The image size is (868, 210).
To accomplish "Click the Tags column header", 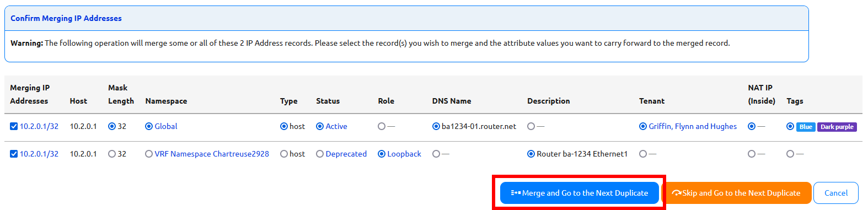I will [x=795, y=101].
